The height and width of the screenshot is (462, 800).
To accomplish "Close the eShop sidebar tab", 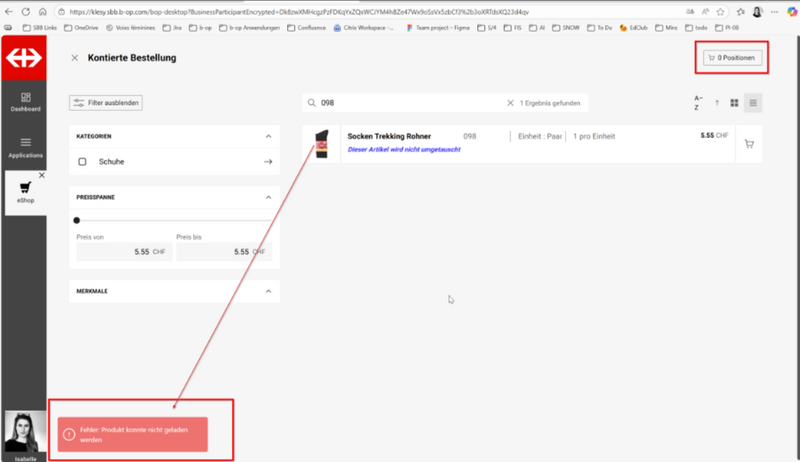I will (41, 175).
